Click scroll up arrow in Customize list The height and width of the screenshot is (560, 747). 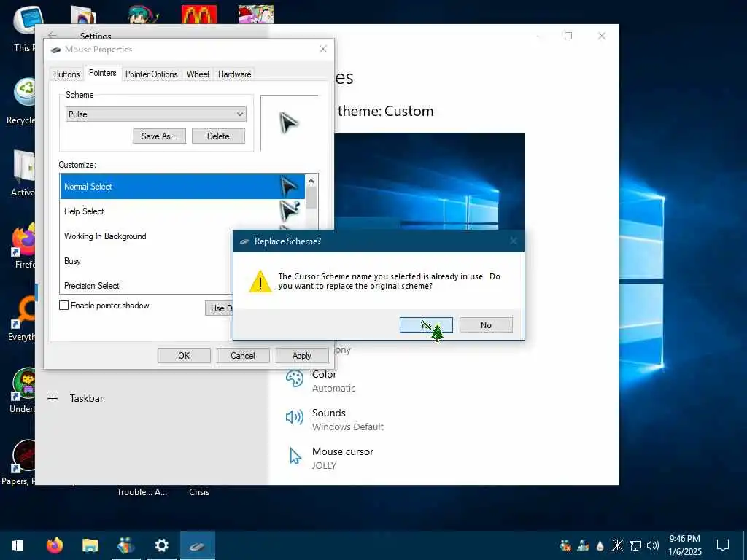(x=311, y=181)
